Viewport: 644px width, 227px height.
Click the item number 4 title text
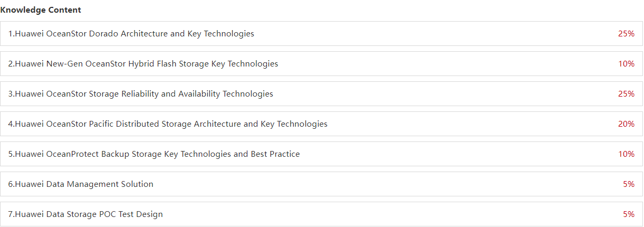(168, 124)
